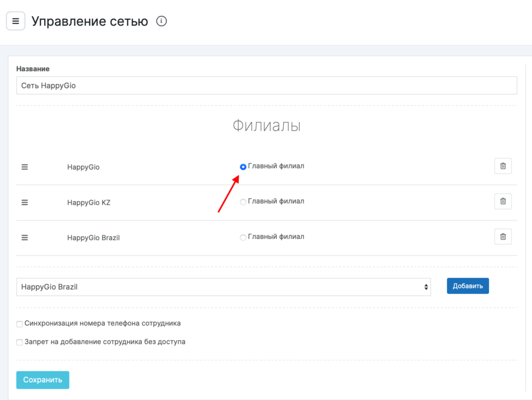
Task: Click the drag handle for HappyGio KZ
Action: coord(24,202)
